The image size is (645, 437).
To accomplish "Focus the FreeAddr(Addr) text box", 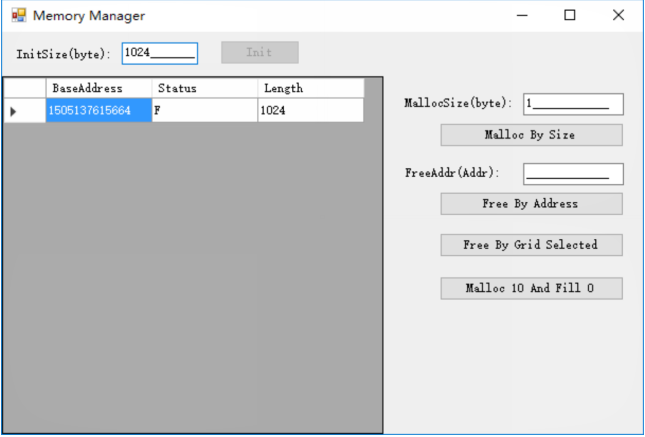I will click(x=572, y=174).
